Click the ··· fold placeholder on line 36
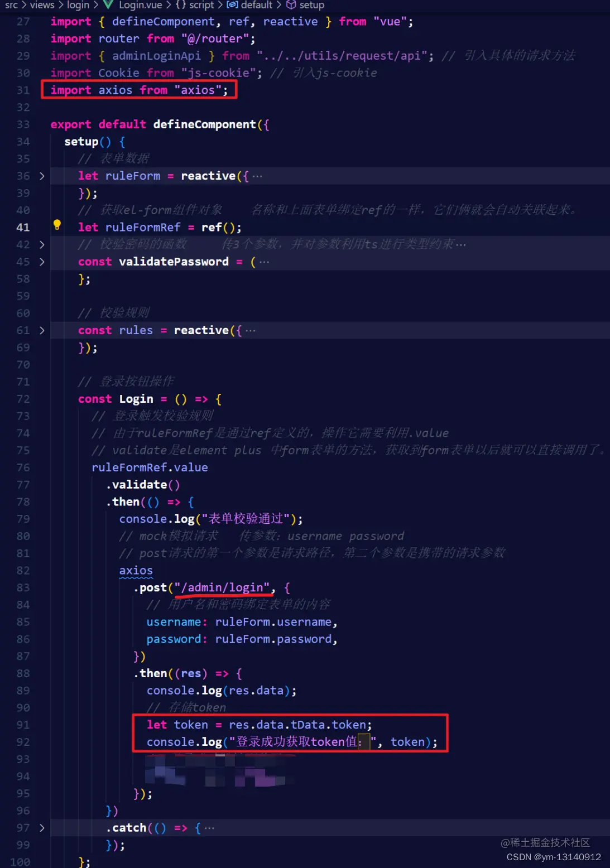The width and height of the screenshot is (610, 868). (x=257, y=176)
